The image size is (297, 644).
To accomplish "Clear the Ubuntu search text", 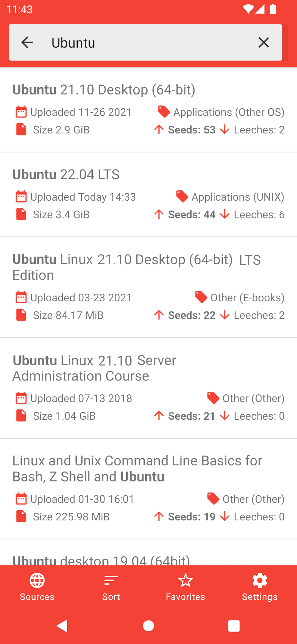I will pyautogui.click(x=263, y=42).
